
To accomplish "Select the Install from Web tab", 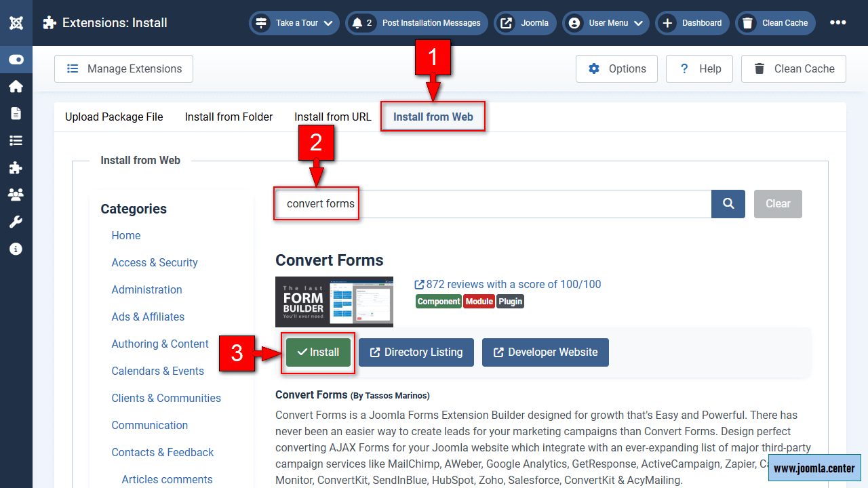I will pyautogui.click(x=433, y=117).
